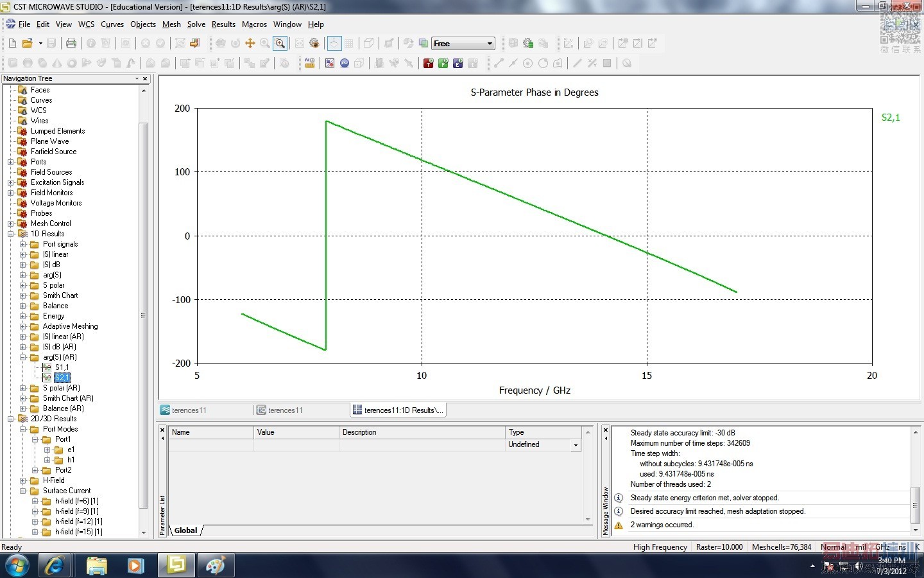This screenshot has width=924, height=578.
Task: Select the Pan view tool
Action: tap(250, 44)
